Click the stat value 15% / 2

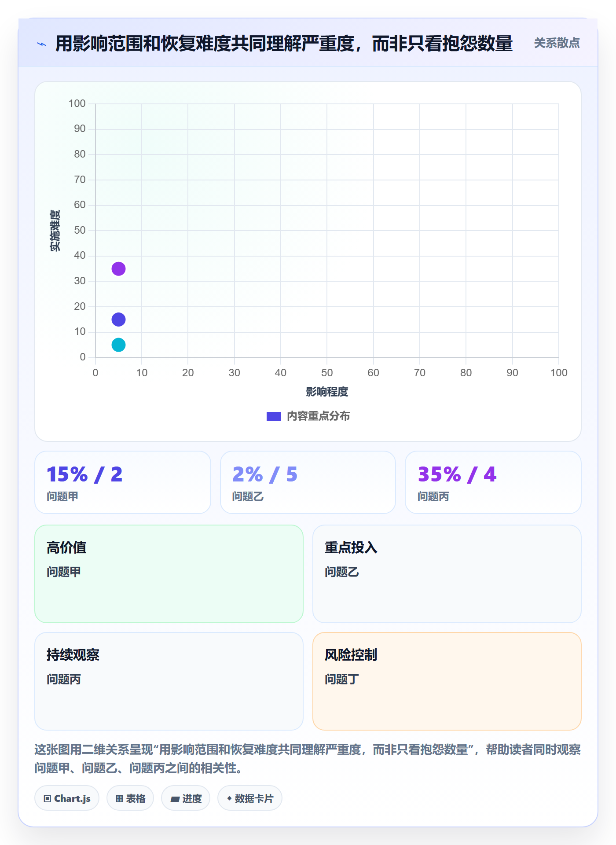84,474
